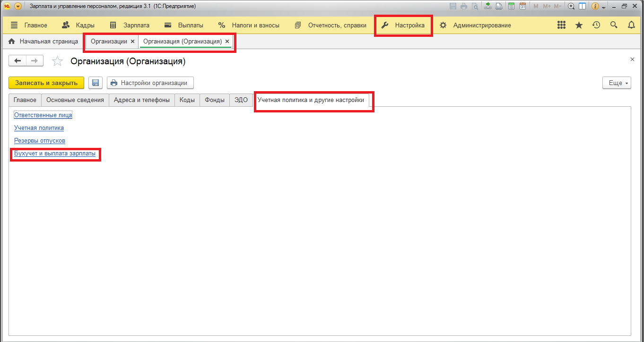Expand the Еще dropdown menu
Image resolution: width=644 pixels, height=342 pixels.
pyautogui.click(x=617, y=83)
